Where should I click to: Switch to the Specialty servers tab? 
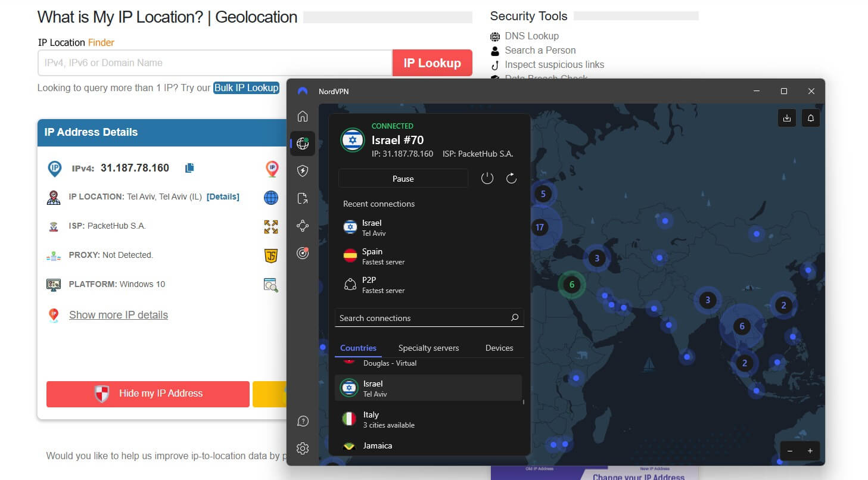click(428, 348)
